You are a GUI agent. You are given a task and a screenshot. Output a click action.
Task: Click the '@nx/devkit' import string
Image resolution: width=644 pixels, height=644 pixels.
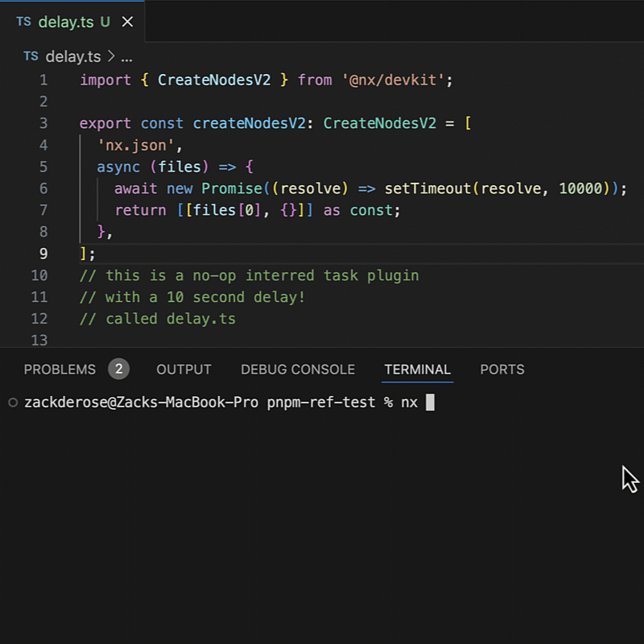tap(395, 80)
